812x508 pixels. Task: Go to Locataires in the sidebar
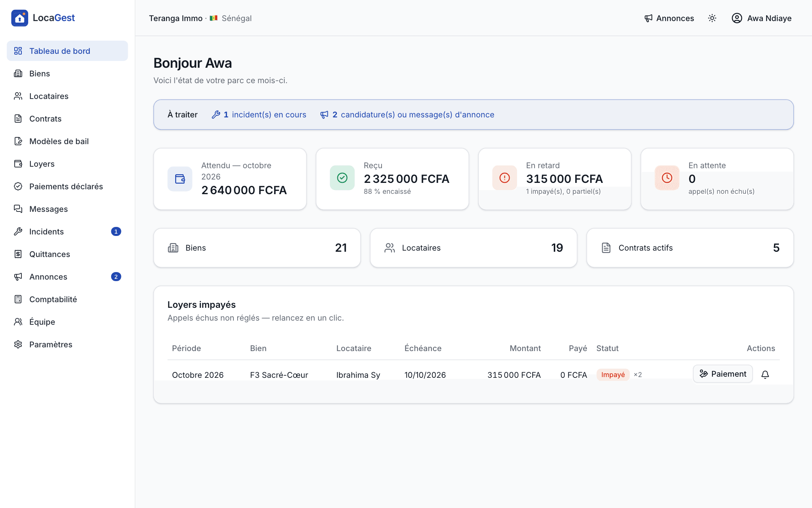tap(67, 96)
